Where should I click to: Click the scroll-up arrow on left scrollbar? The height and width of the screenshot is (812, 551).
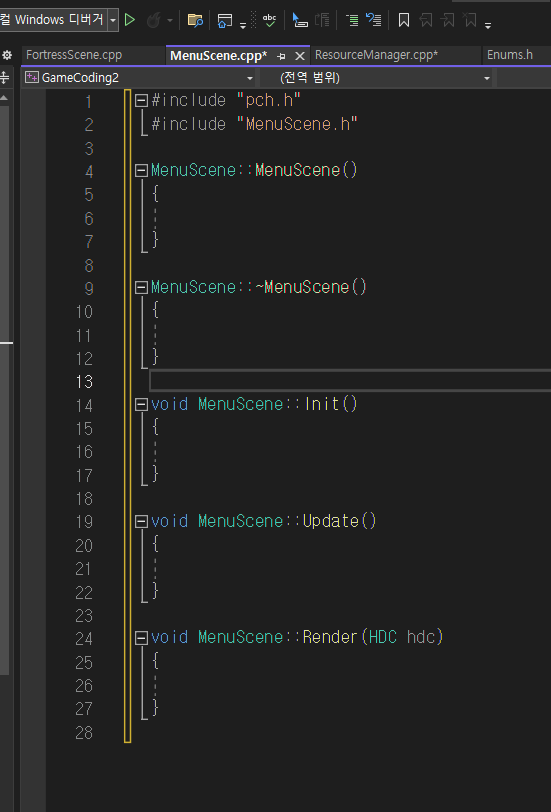(x=4, y=97)
